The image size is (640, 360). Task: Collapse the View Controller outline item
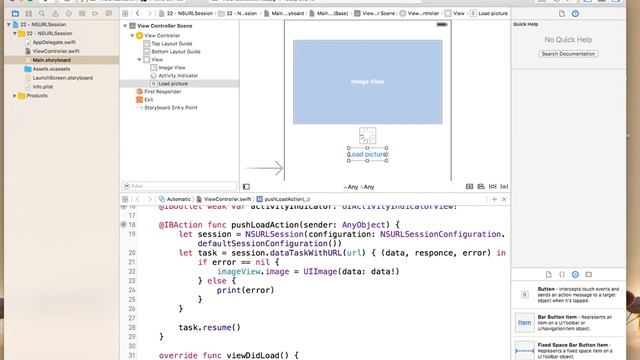pyautogui.click(x=132, y=36)
